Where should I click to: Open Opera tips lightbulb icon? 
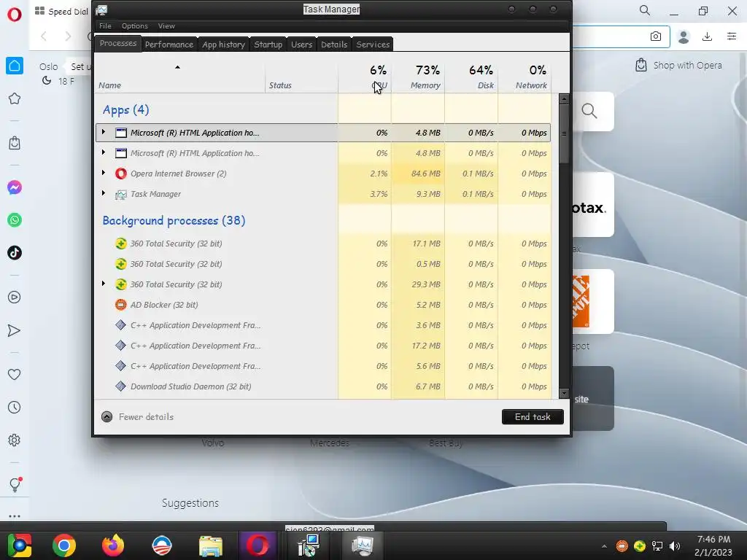(15, 485)
